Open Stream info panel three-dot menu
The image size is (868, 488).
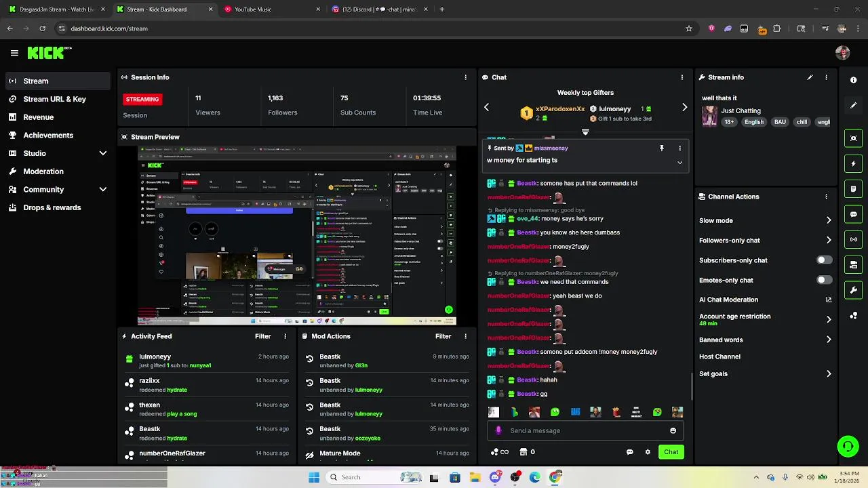click(826, 77)
